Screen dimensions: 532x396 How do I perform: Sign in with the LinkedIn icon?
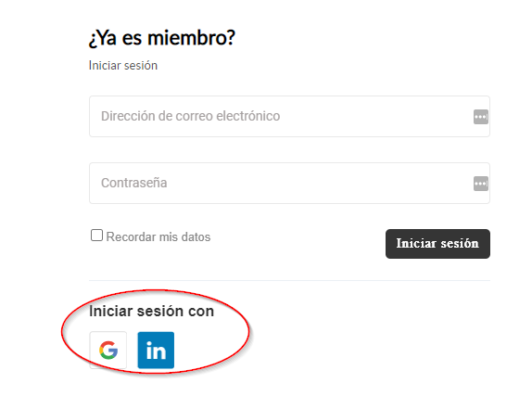(x=156, y=351)
